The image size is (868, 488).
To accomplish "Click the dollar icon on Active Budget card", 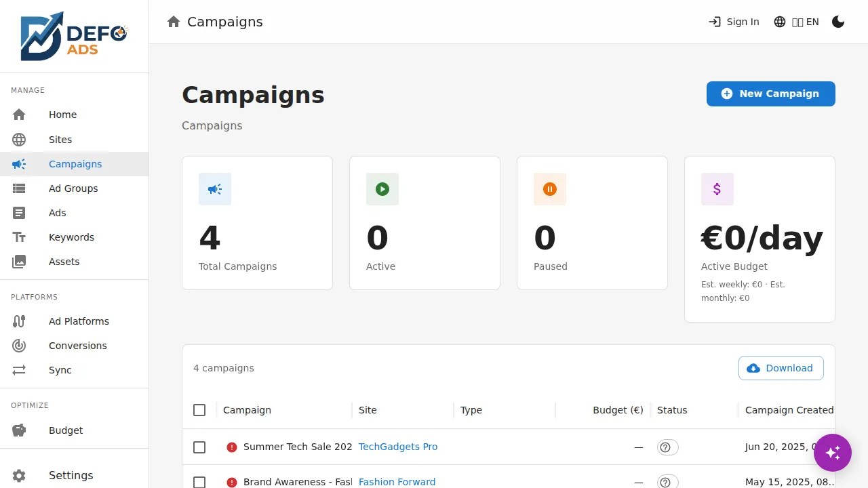I will (x=717, y=189).
